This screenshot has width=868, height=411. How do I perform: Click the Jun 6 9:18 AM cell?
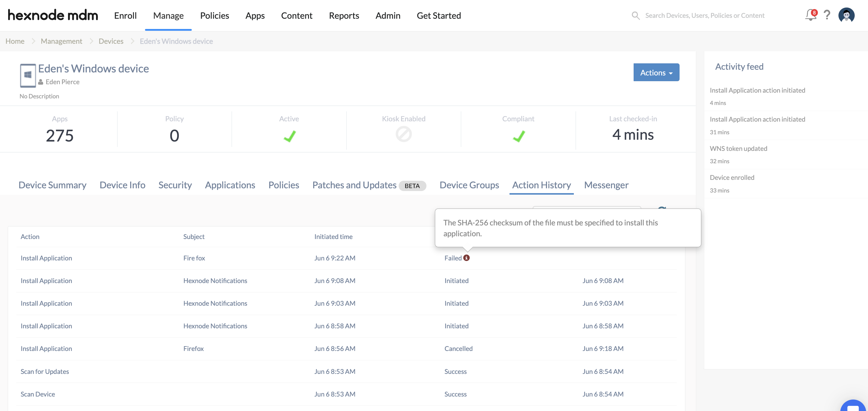click(x=603, y=349)
